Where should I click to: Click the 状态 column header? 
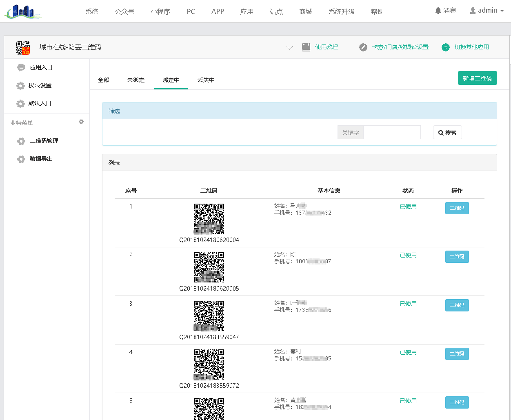408,191
